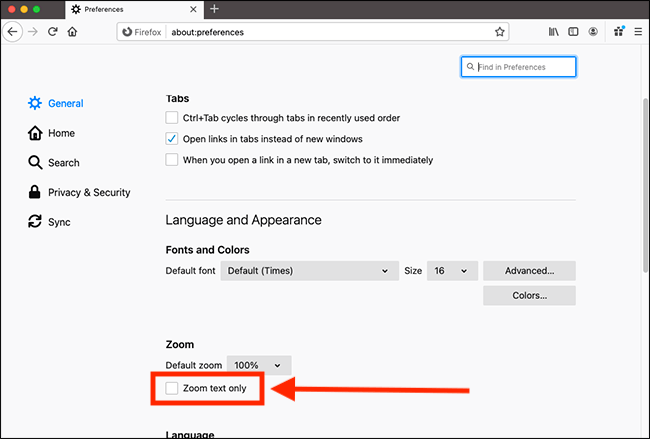The height and width of the screenshot is (439, 650).
Task: Reload the current page
Action: pos(53,32)
